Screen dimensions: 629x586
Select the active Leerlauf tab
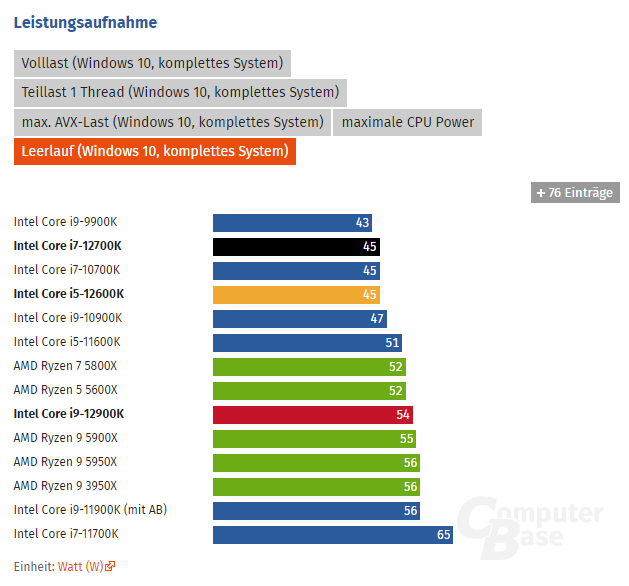coord(155,151)
